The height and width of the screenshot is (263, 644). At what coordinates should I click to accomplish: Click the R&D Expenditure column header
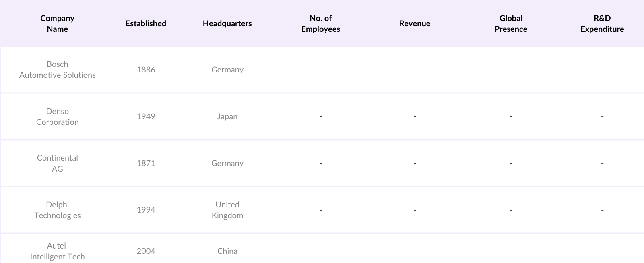[x=602, y=23]
